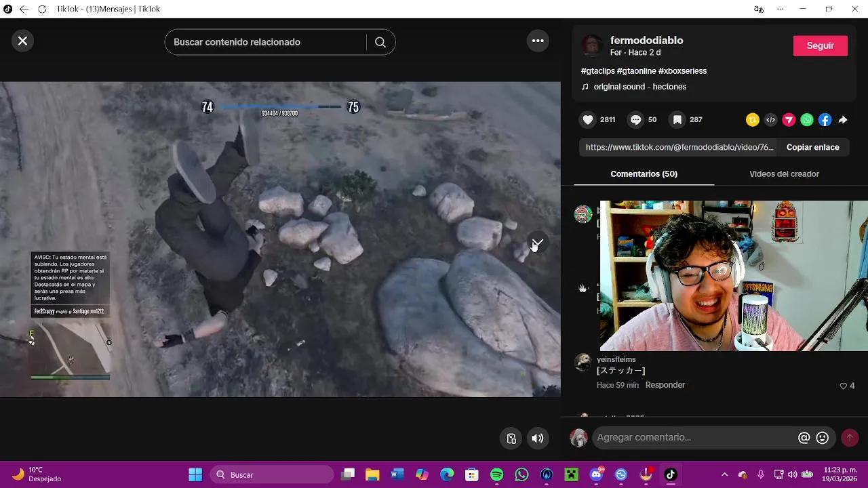The height and width of the screenshot is (488, 868).
Task: Launch Microsoft Word from the taskbar
Action: pos(397,474)
